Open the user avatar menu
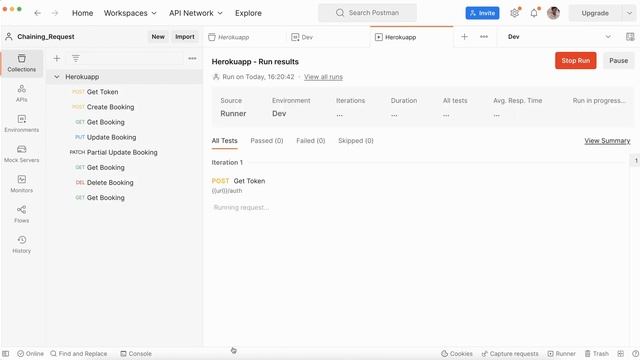The image size is (640, 360). 553,13
